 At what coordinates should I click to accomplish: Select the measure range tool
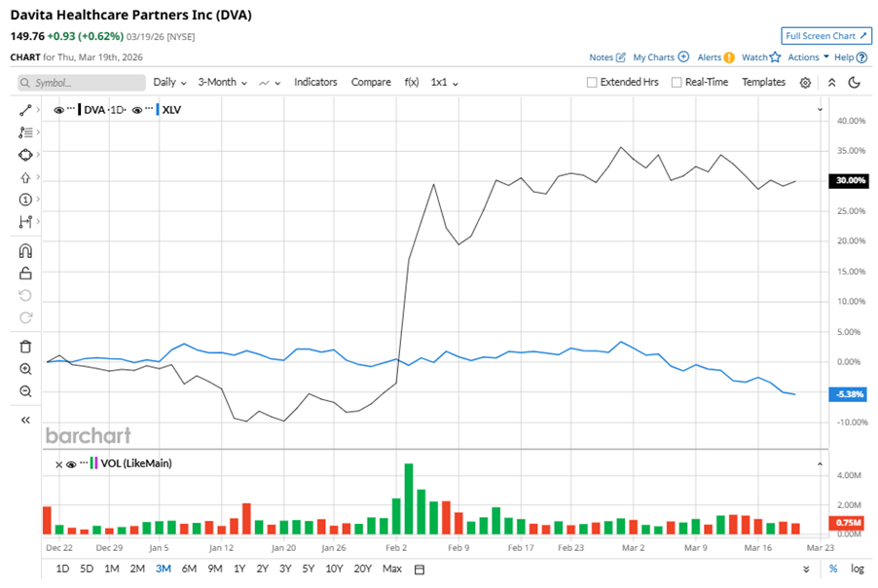(x=25, y=222)
